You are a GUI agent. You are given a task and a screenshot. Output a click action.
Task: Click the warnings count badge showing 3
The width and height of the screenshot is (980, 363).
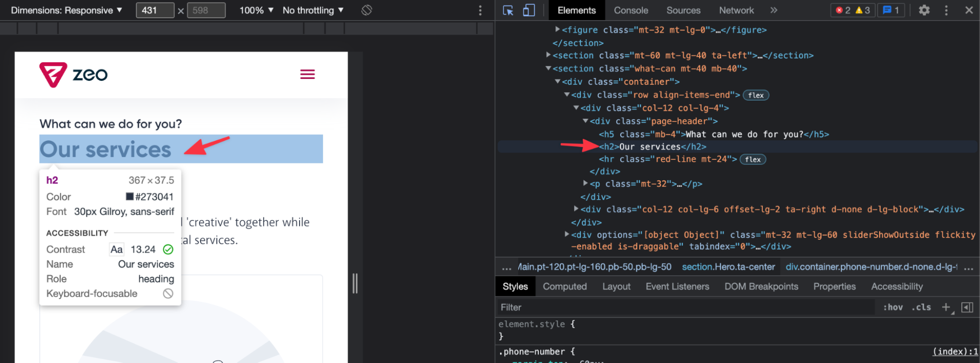click(862, 10)
